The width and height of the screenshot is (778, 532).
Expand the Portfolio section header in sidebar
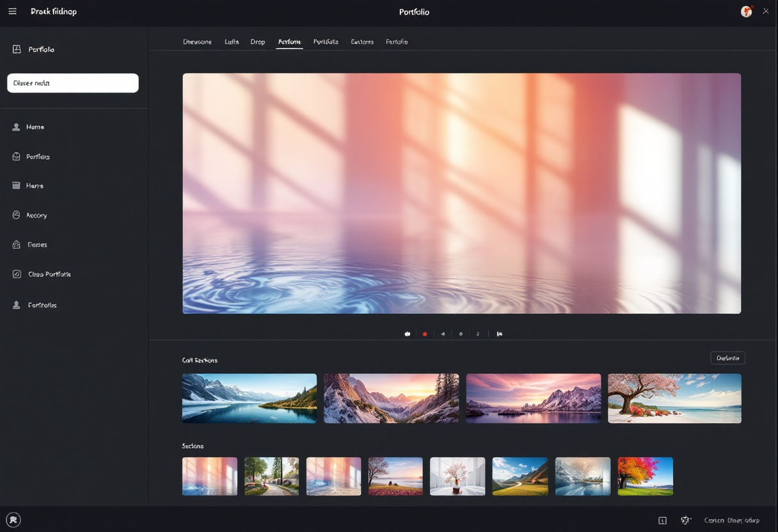click(x=35, y=49)
